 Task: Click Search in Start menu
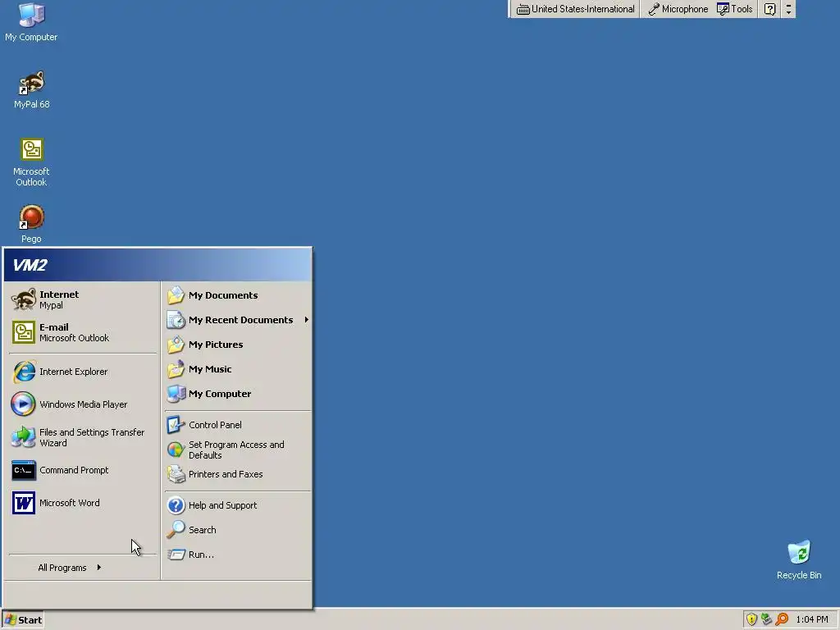coord(237,530)
